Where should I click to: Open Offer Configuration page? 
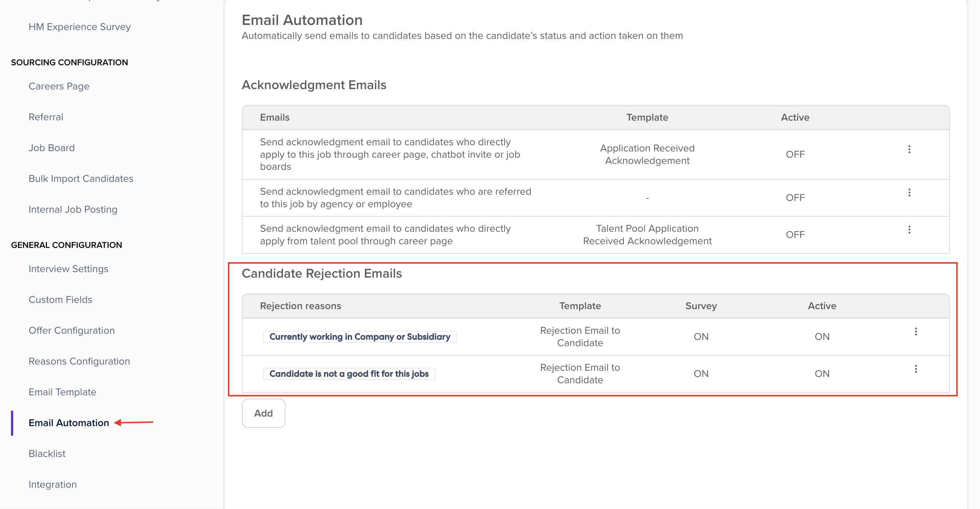(x=71, y=330)
